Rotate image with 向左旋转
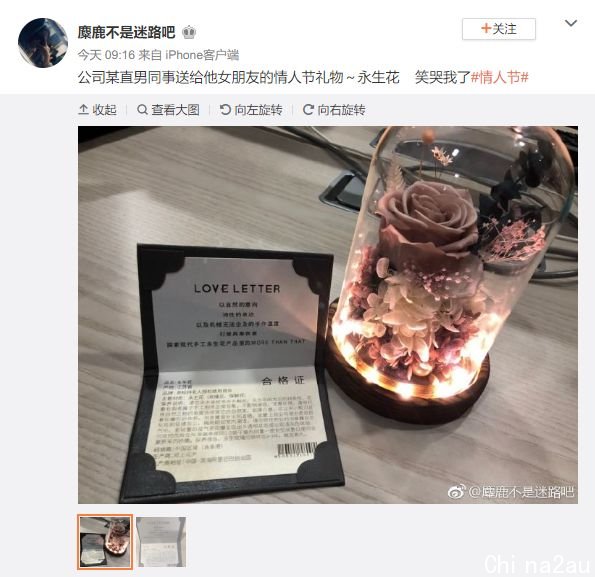595x577 pixels. click(x=251, y=110)
